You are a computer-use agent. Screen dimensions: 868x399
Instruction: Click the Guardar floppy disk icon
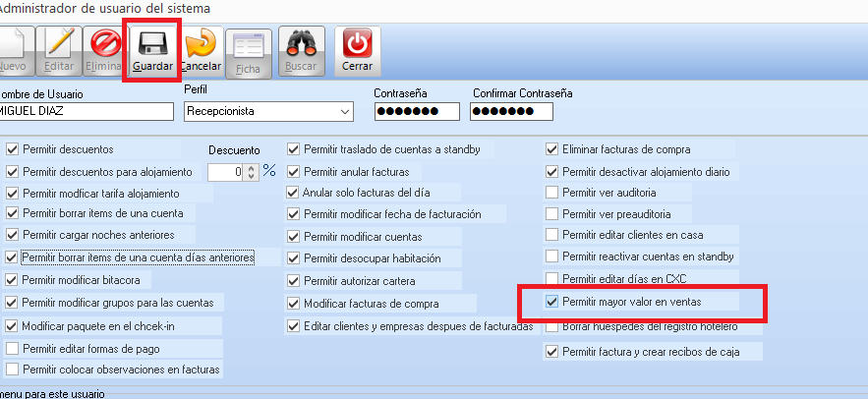pyautogui.click(x=152, y=45)
